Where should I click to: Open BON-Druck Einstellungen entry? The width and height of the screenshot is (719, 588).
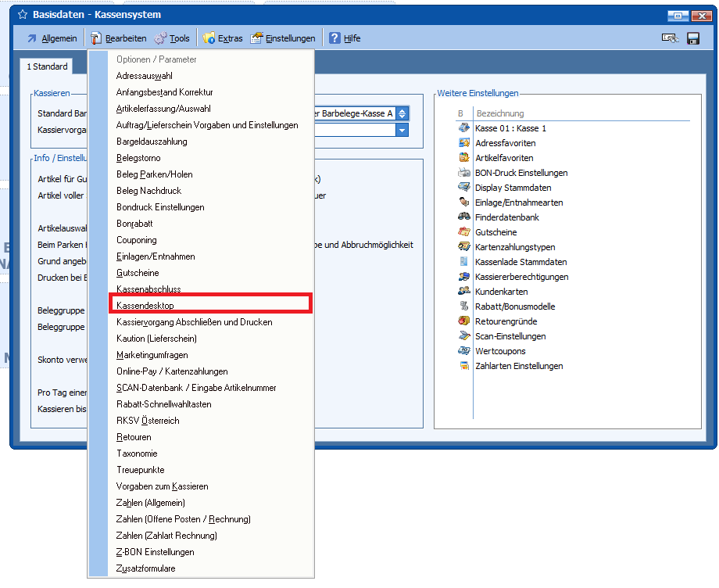(x=520, y=173)
